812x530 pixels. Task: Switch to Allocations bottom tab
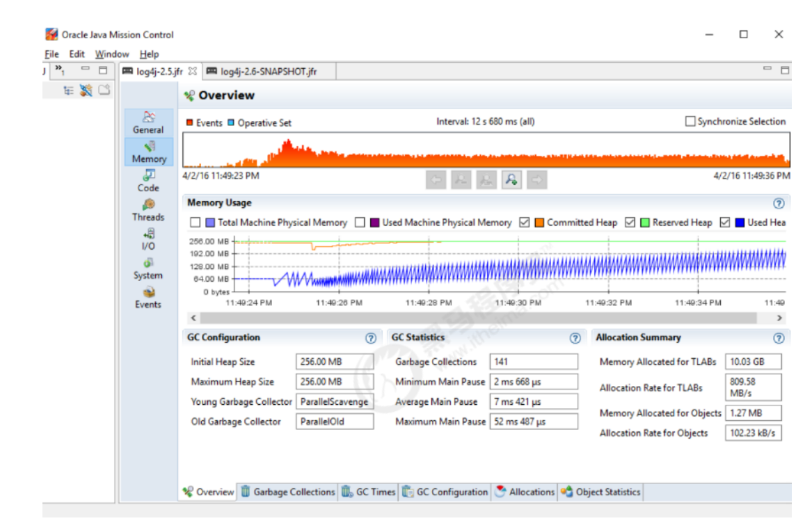point(525,492)
